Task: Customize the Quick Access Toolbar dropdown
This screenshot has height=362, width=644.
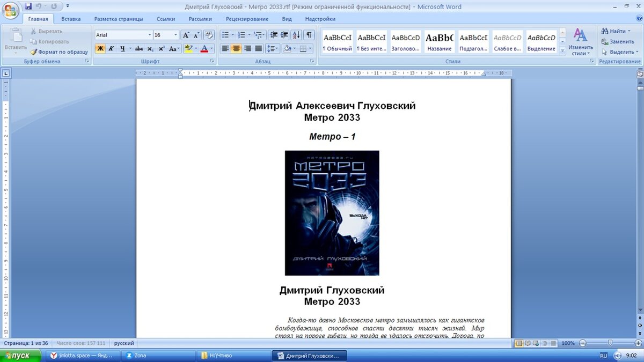Action: click(x=68, y=6)
